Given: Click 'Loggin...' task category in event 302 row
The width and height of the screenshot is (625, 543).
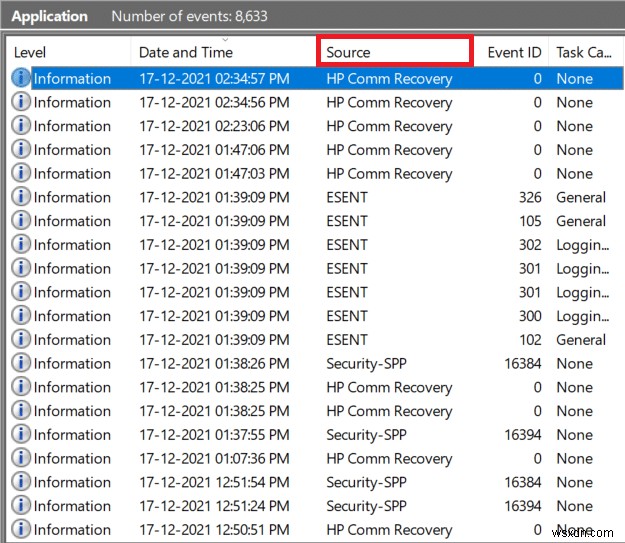Looking at the screenshot, I should [x=583, y=245].
